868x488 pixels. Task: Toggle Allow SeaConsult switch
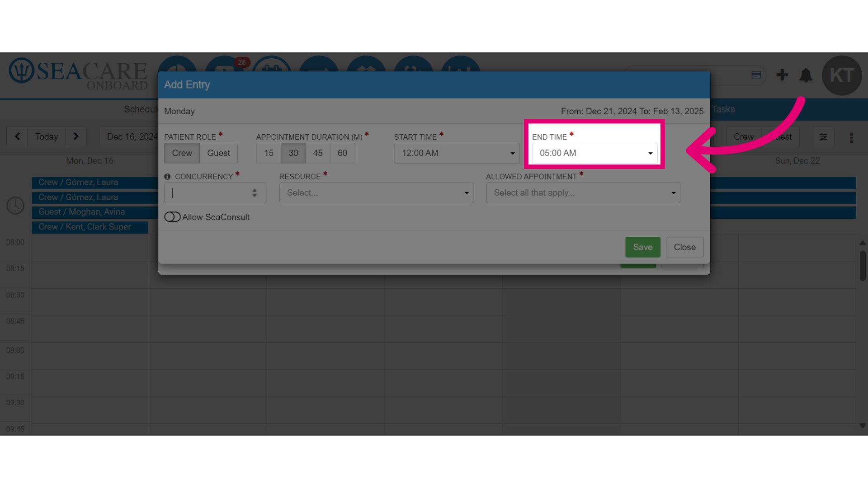[172, 217]
